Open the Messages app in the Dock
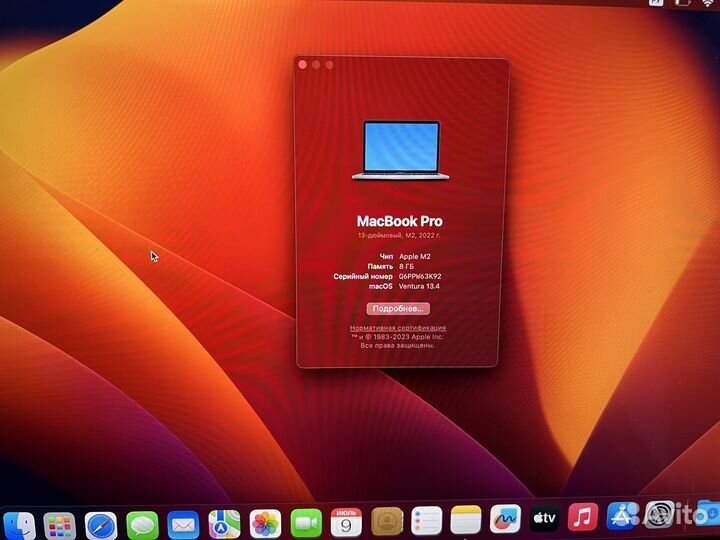 pyautogui.click(x=142, y=525)
